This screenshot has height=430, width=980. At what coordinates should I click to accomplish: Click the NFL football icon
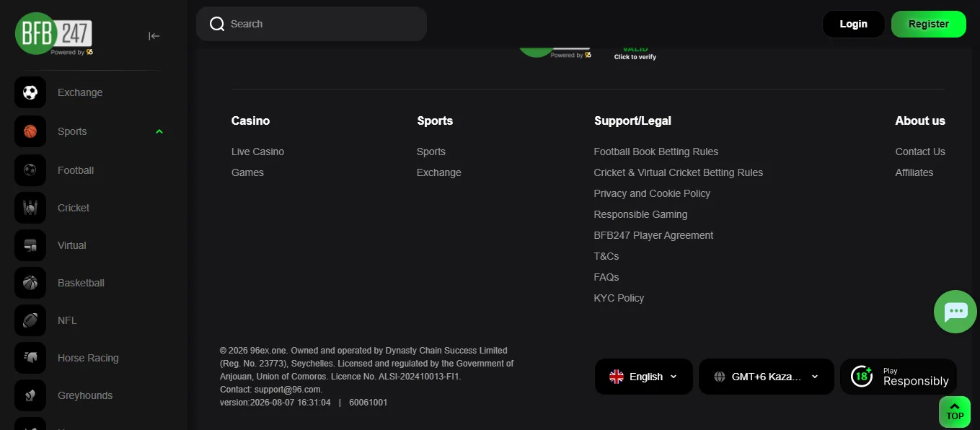pyautogui.click(x=30, y=320)
